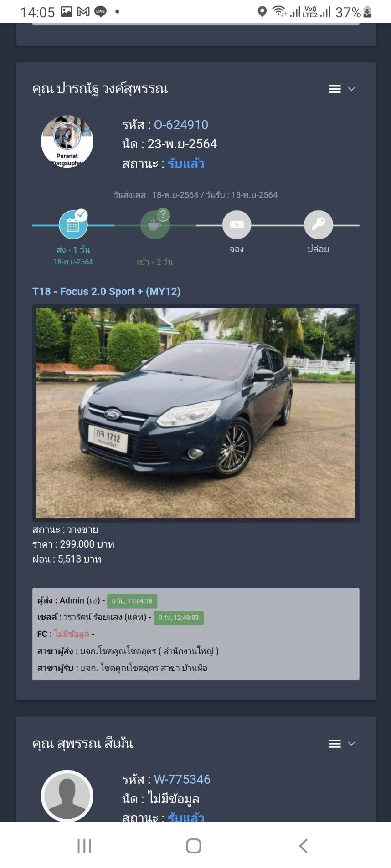Click status 'รับแล้ว' on Paranat's card

[x=186, y=163]
